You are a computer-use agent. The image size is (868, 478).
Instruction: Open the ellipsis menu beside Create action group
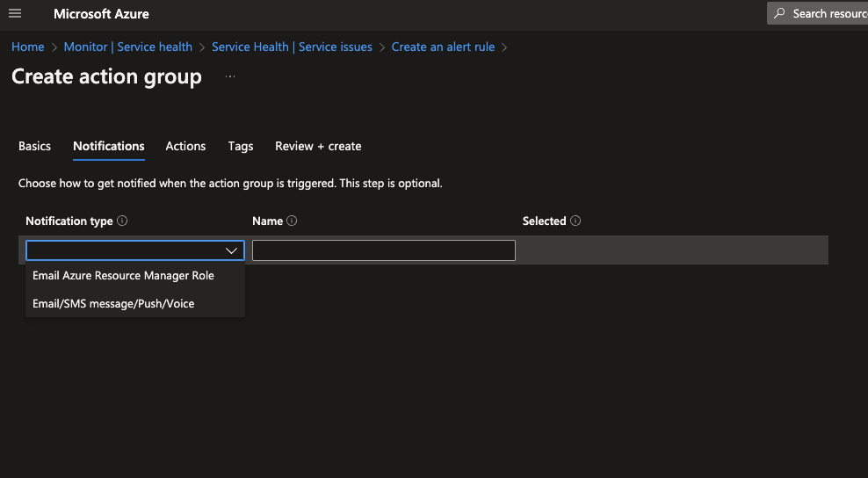[230, 76]
